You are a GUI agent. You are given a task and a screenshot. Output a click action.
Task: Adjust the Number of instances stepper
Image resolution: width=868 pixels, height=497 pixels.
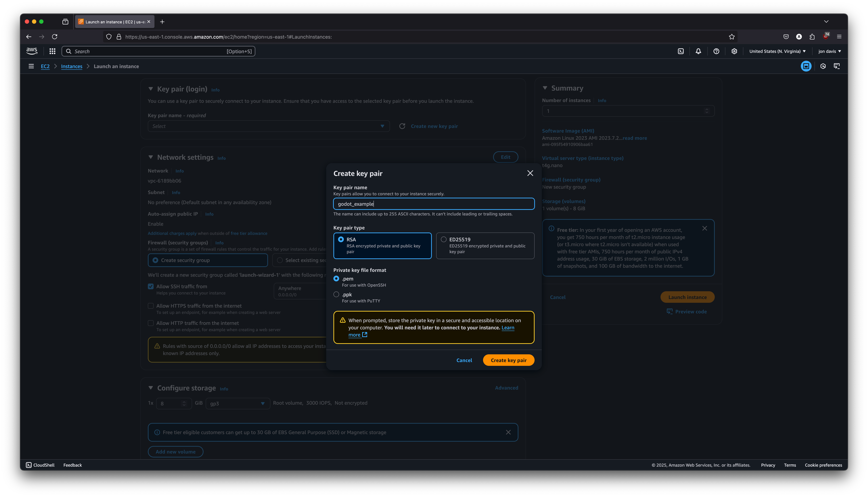(707, 111)
